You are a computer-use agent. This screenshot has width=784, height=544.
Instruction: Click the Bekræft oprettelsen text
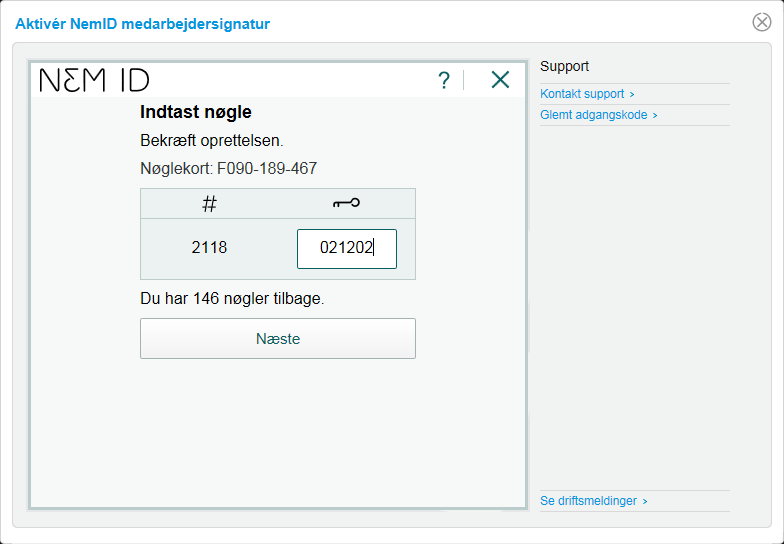coord(212,140)
